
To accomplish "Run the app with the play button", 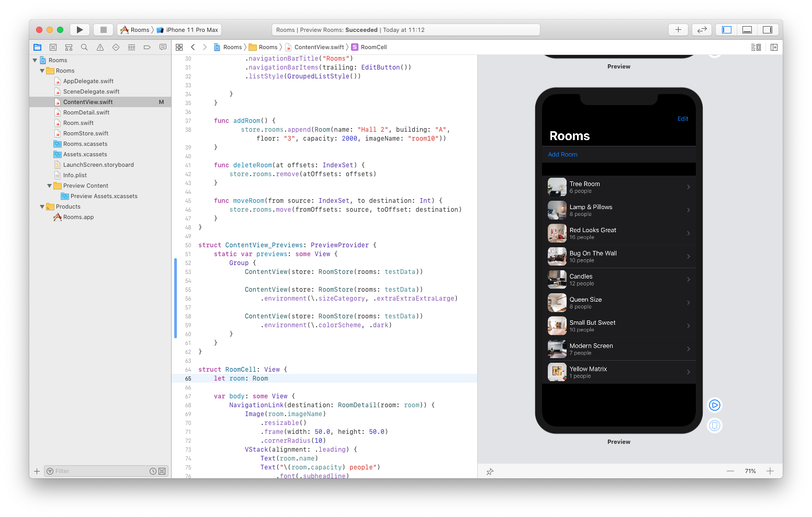I will coord(80,29).
